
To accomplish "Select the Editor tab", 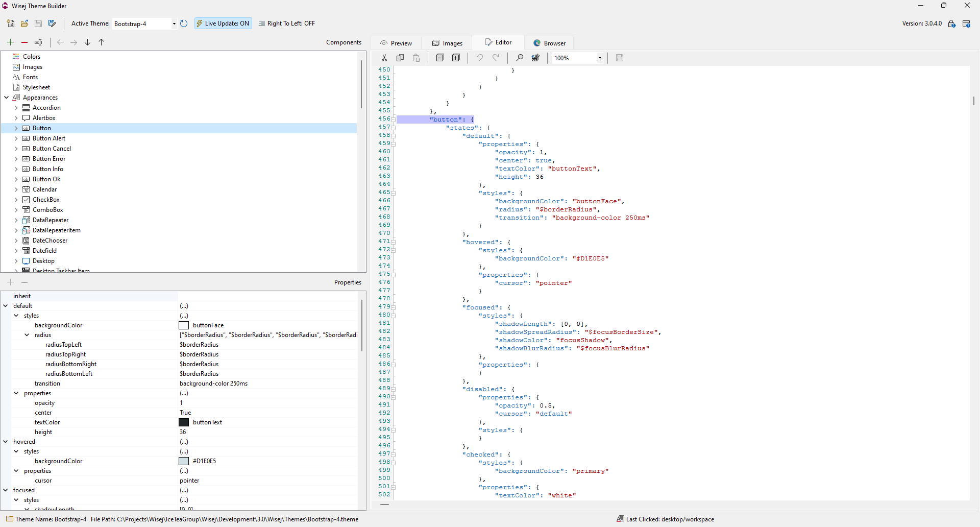I will click(498, 42).
